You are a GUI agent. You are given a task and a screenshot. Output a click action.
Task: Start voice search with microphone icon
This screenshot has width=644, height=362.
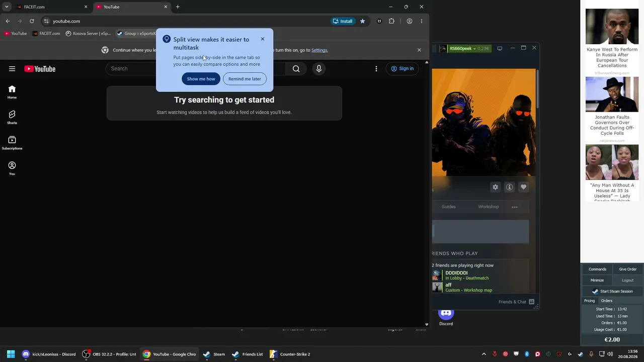pyautogui.click(x=319, y=69)
